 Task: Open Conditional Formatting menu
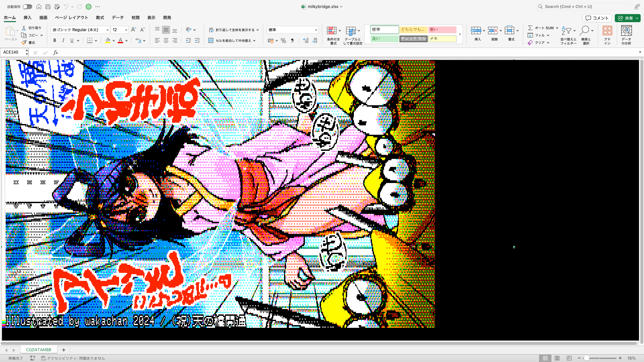pos(333,35)
